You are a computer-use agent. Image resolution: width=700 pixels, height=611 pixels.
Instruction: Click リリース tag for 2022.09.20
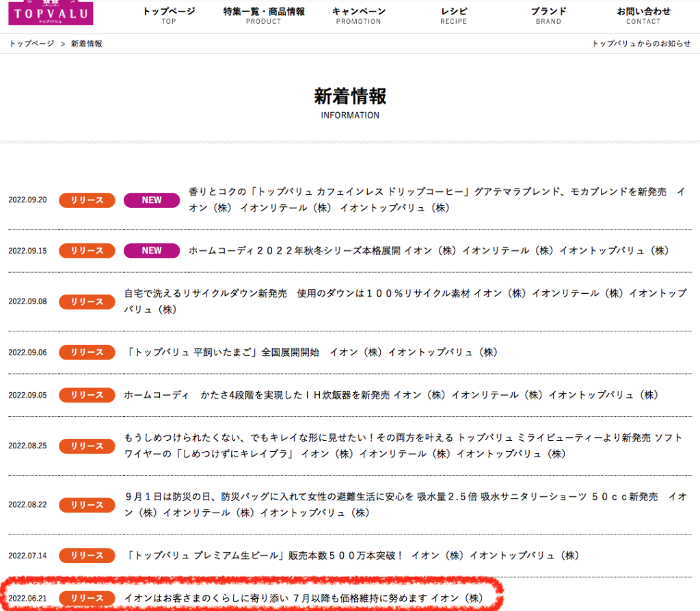[87, 200]
